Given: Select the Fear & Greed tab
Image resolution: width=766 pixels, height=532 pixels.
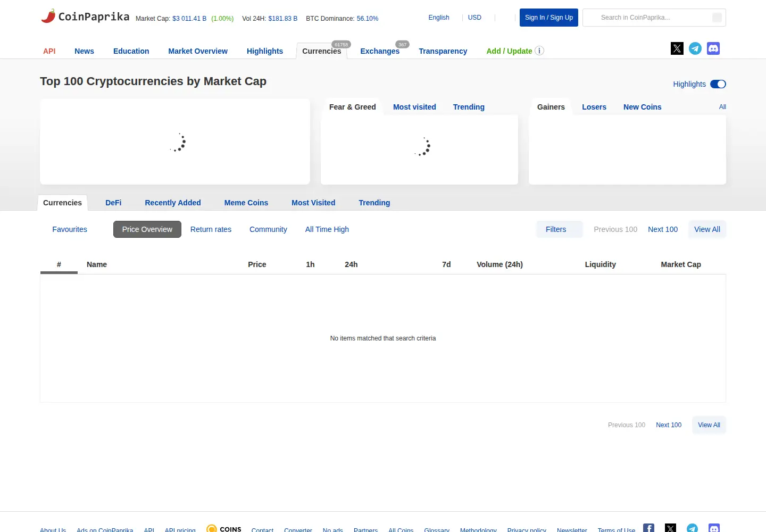Looking at the screenshot, I should pyautogui.click(x=352, y=107).
